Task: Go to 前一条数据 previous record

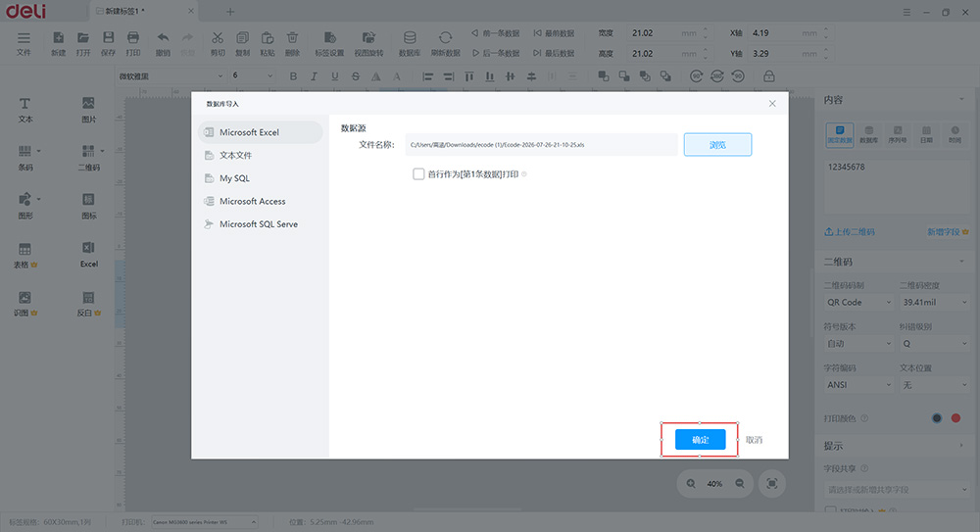Action: point(496,33)
